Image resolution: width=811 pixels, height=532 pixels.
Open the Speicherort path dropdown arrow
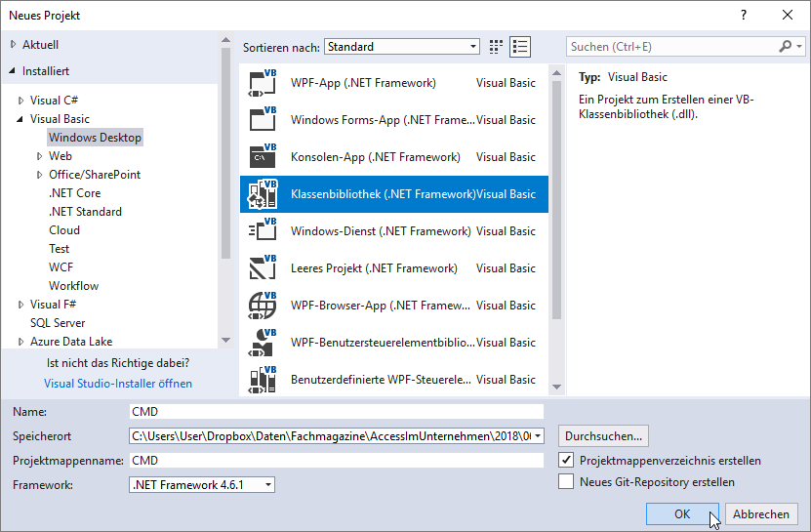[538, 436]
